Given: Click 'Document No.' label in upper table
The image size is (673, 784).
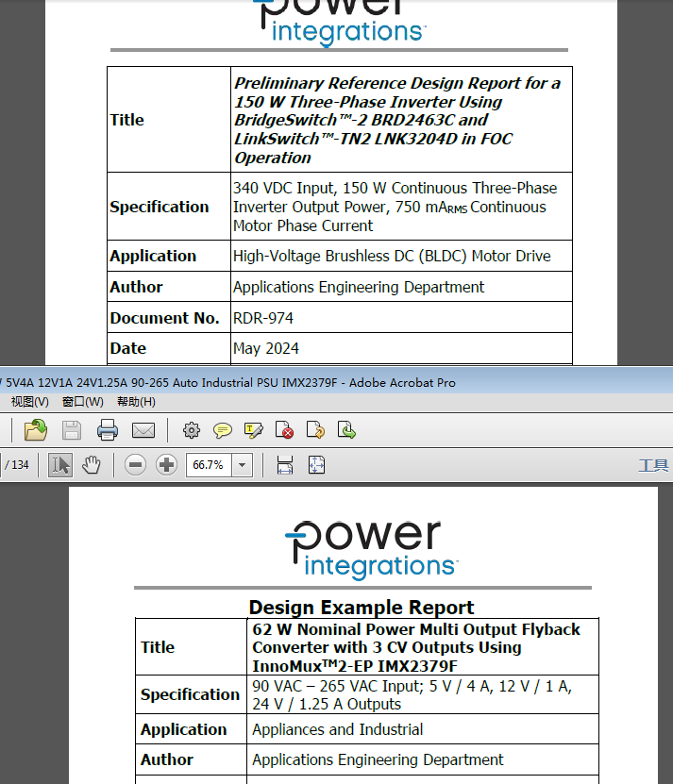Looking at the screenshot, I should (164, 318).
